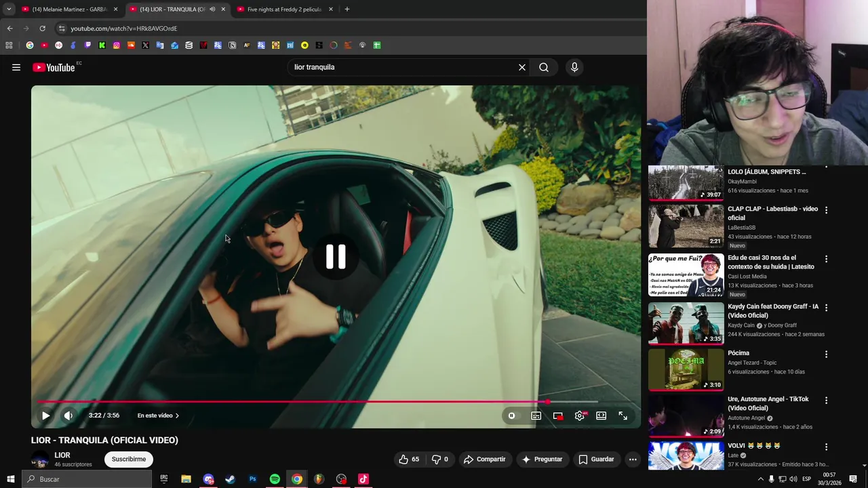Open File Explorer from the taskbar
Screen dimensions: 868x488
coord(186,479)
